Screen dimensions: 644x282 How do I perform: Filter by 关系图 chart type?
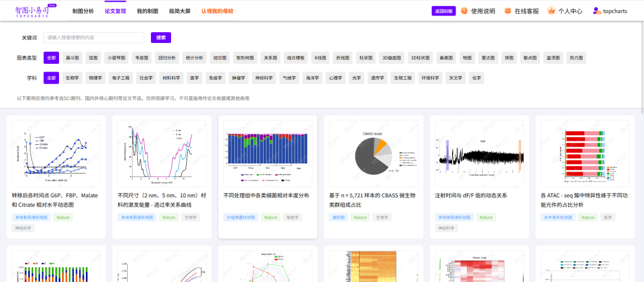(270, 58)
